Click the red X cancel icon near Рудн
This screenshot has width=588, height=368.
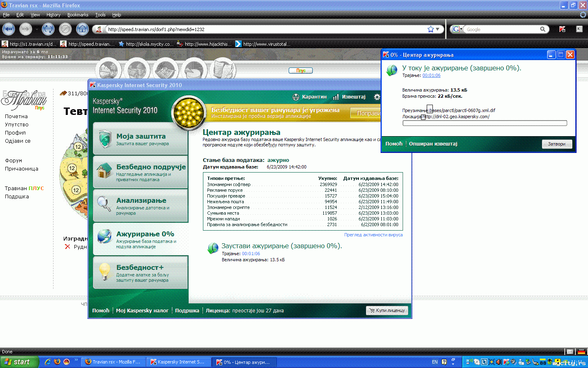click(x=67, y=247)
